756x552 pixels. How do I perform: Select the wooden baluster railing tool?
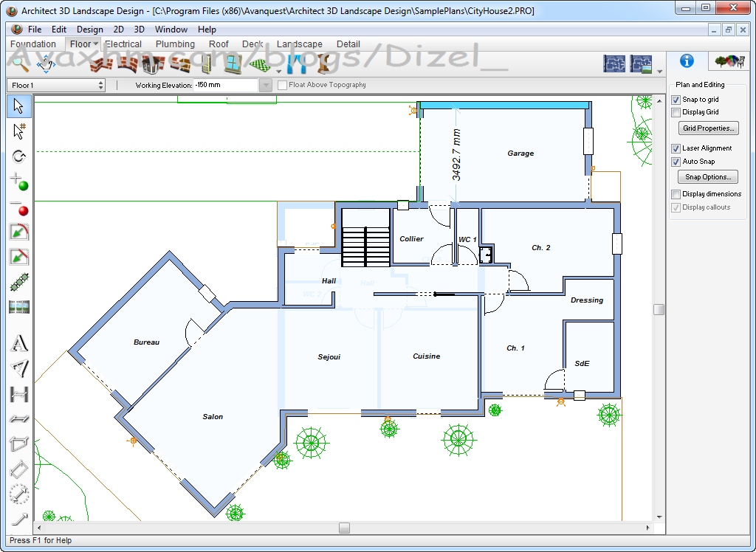tap(323, 63)
